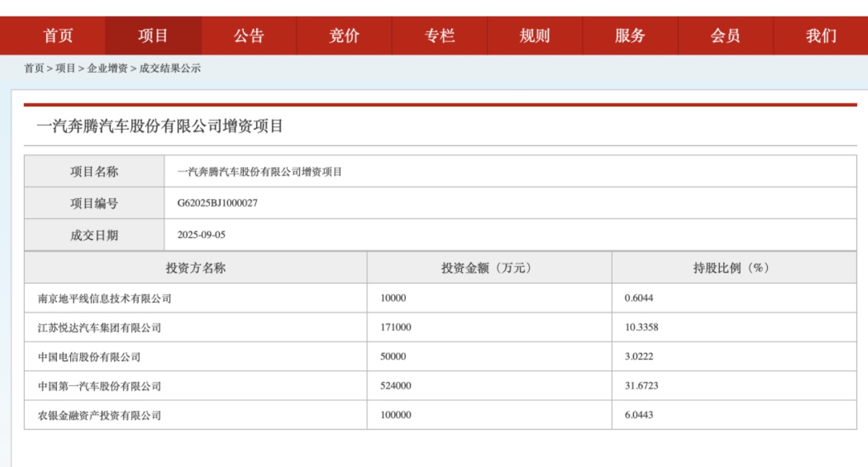868x467 pixels.
Task: Click the 投资方名称 column header
Action: click(x=196, y=268)
